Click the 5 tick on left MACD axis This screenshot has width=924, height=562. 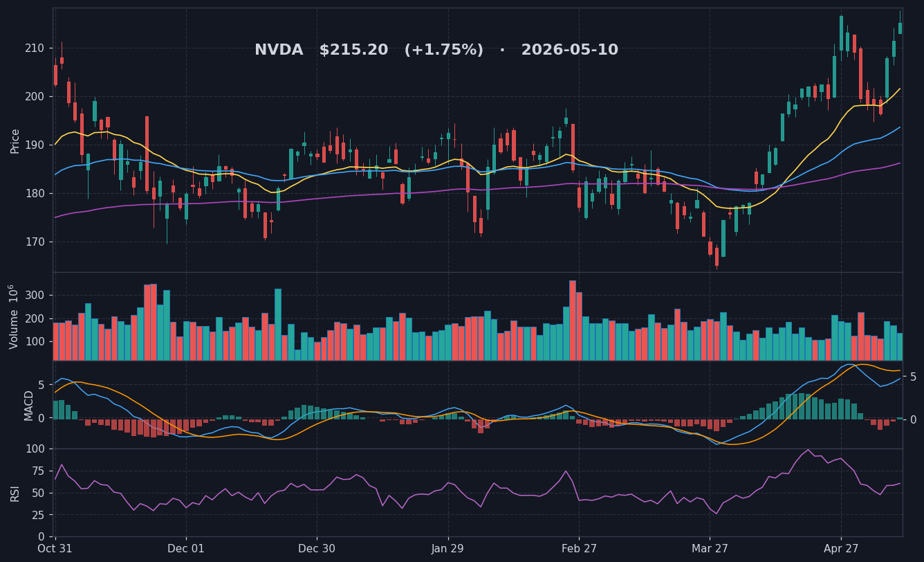click(x=41, y=386)
